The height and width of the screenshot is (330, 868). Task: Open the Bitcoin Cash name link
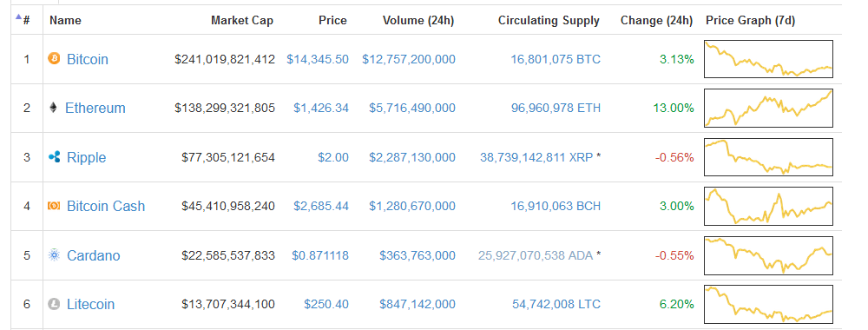(x=106, y=206)
